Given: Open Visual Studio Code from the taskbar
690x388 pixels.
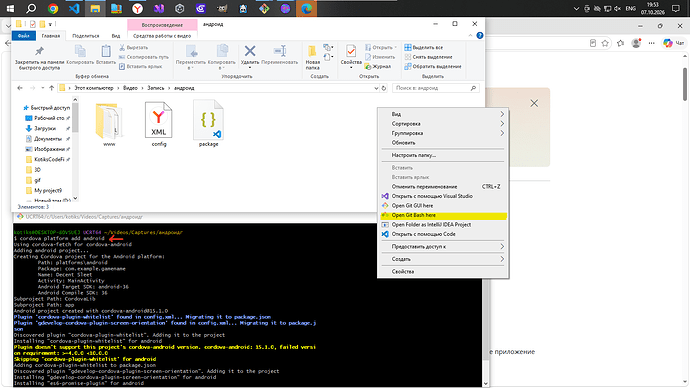Looking at the screenshot, I should pos(74,8).
